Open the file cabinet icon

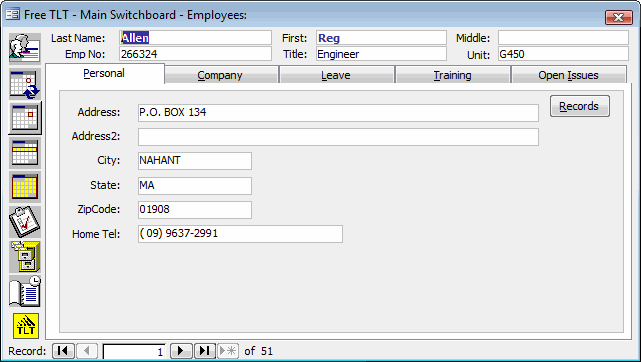[x=25, y=257]
